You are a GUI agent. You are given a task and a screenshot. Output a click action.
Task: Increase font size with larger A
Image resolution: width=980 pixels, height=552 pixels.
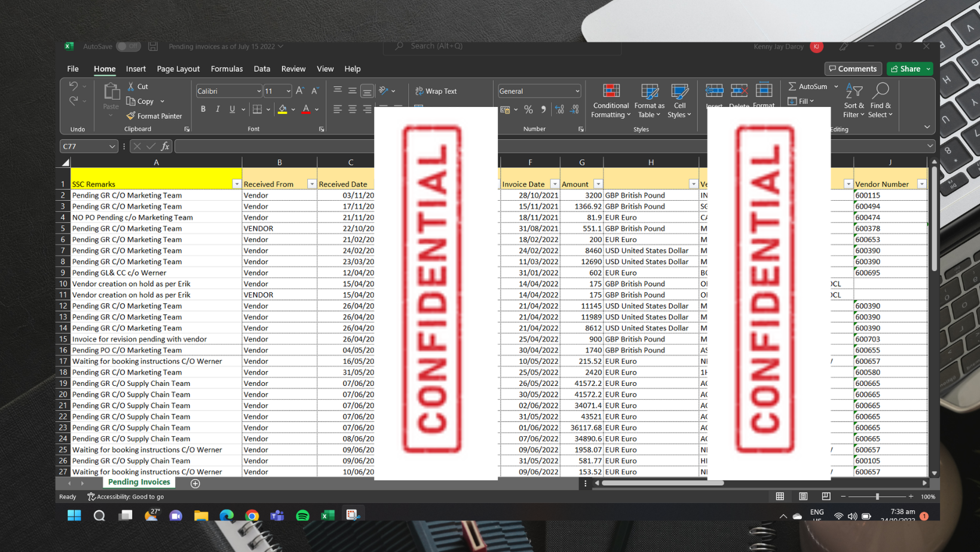(300, 91)
